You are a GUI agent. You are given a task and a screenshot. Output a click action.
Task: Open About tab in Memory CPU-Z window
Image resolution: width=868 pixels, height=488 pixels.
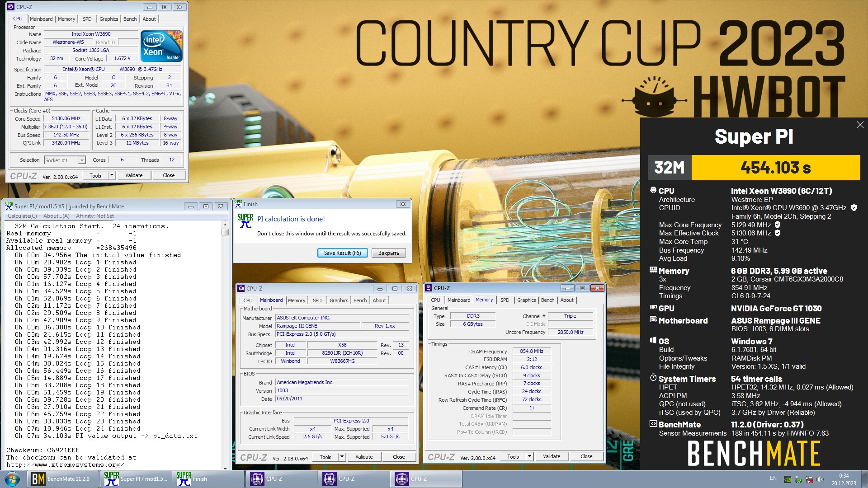567,300
